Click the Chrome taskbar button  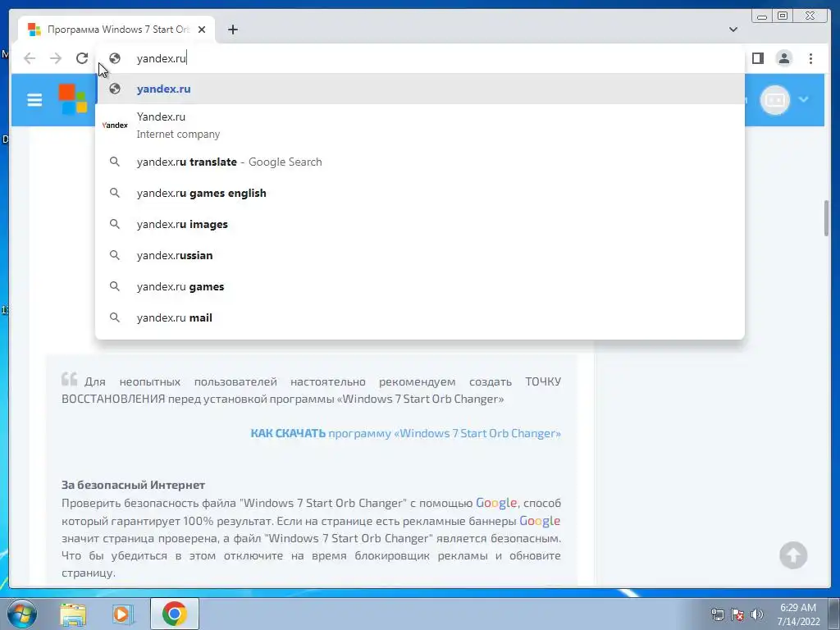click(175, 614)
